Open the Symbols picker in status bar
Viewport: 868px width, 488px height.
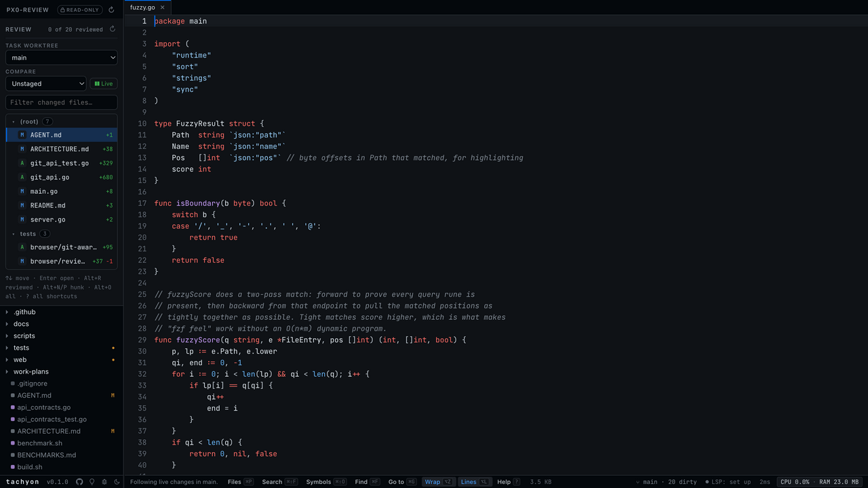pyautogui.click(x=326, y=482)
